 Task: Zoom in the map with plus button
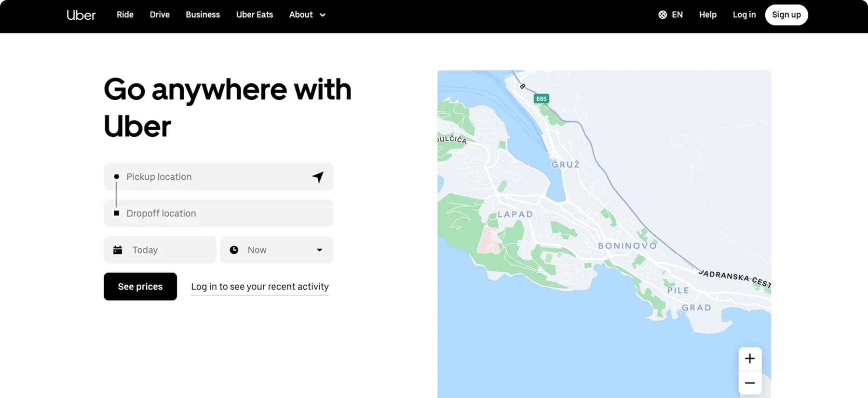(x=750, y=358)
